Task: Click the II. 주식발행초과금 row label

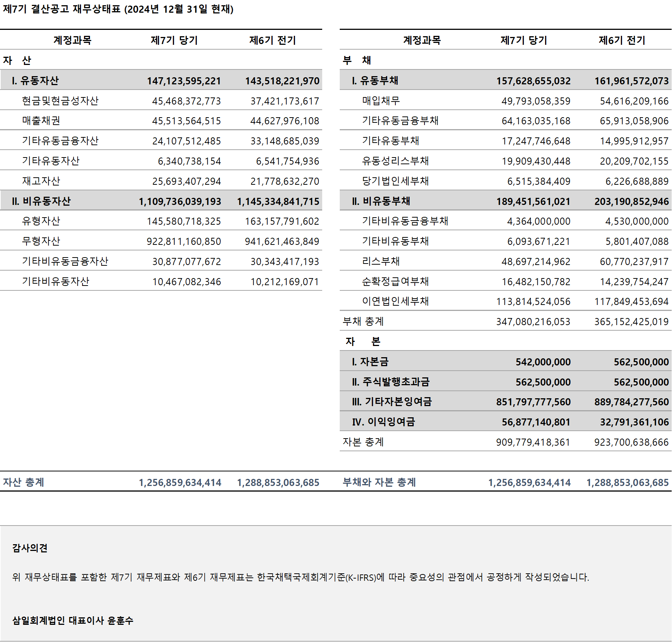Action: pyautogui.click(x=391, y=382)
